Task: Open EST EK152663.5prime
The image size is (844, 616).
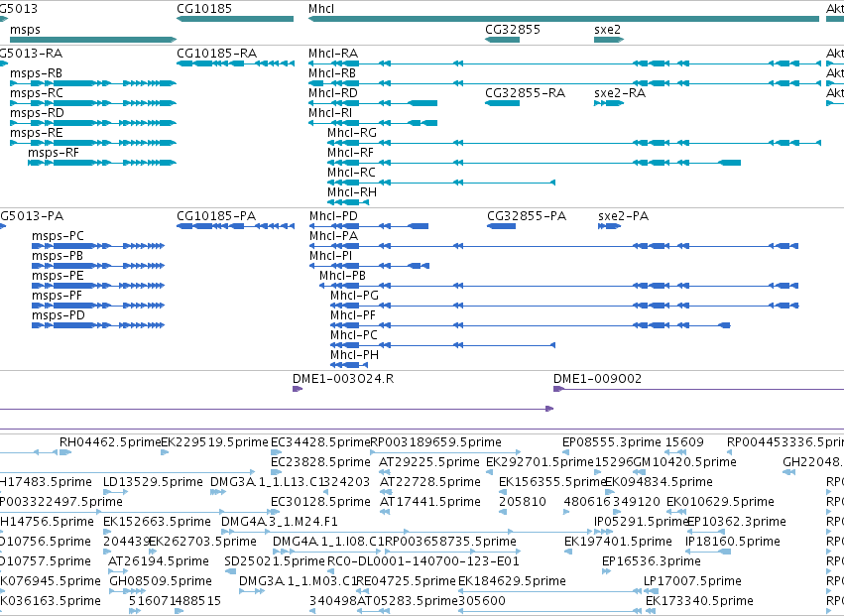Action: [x=157, y=522]
